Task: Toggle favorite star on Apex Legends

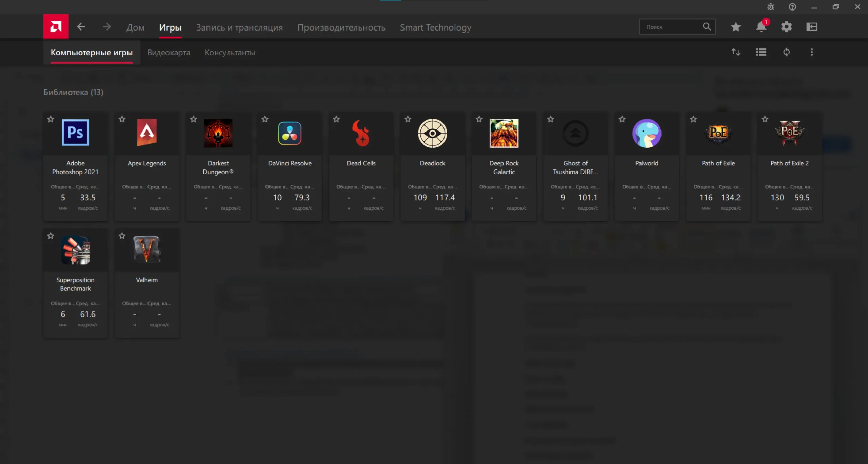Action: (122, 119)
